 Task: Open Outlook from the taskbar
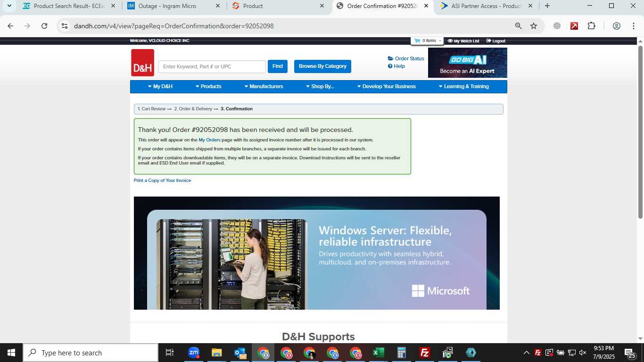240,353
